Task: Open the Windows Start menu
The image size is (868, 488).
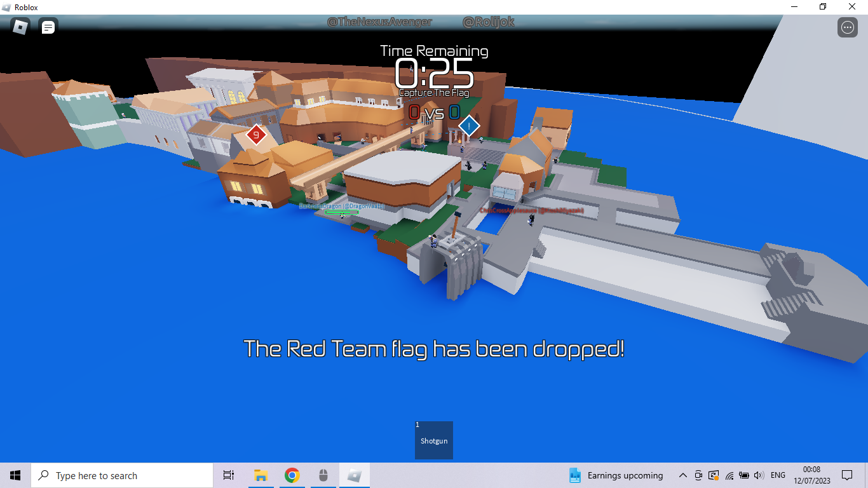Action: [x=15, y=475]
